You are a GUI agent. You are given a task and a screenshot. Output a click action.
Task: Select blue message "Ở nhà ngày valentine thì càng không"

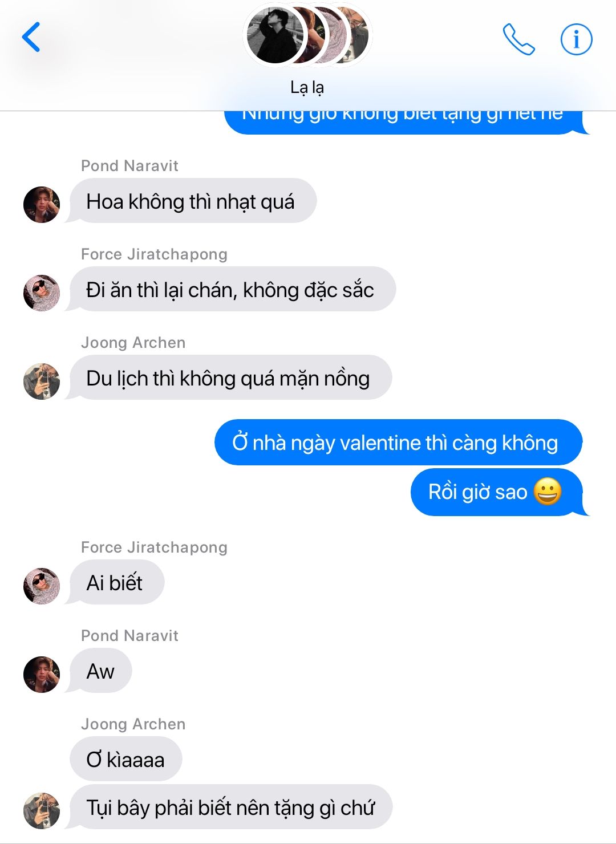click(398, 443)
